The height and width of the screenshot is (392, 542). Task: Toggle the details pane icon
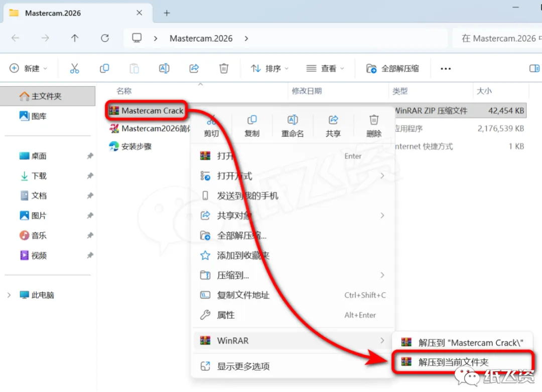534,68
